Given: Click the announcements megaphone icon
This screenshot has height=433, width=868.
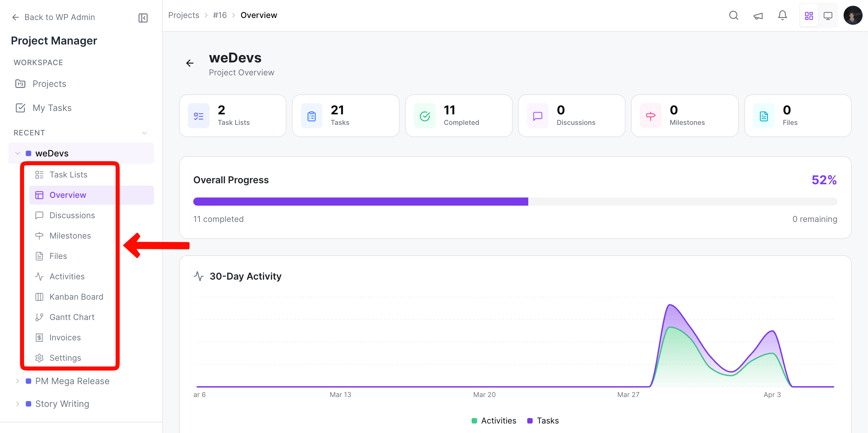Looking at the screenshot, I should (x=758, y=15).
